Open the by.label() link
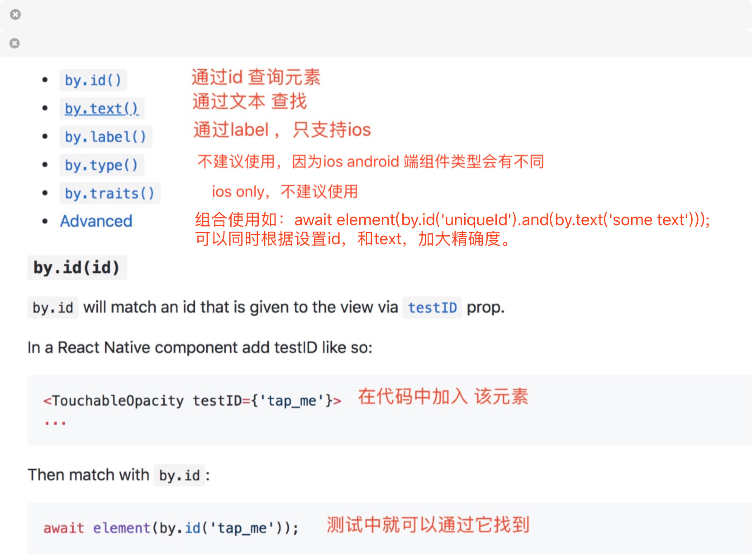This screenshot has height=560, width=752. click(106, 137)
